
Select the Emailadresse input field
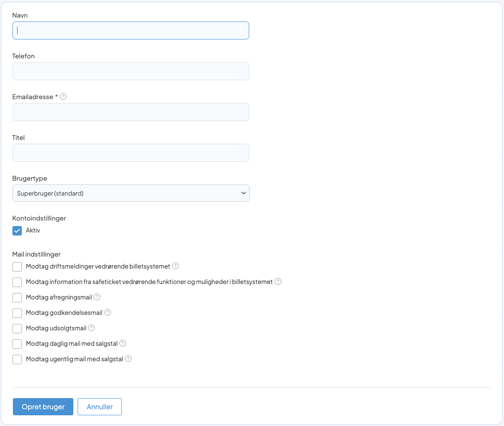[x=131, y=112]
